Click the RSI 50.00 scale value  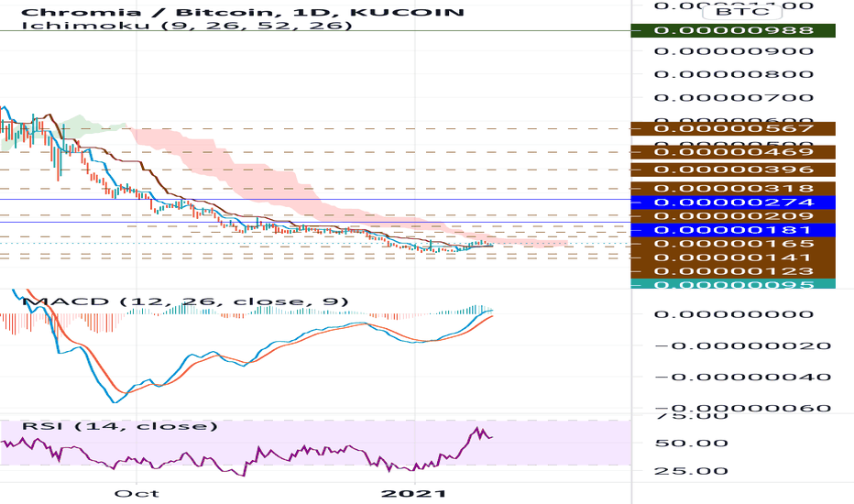pyautogui.click(x=691, y=443)
